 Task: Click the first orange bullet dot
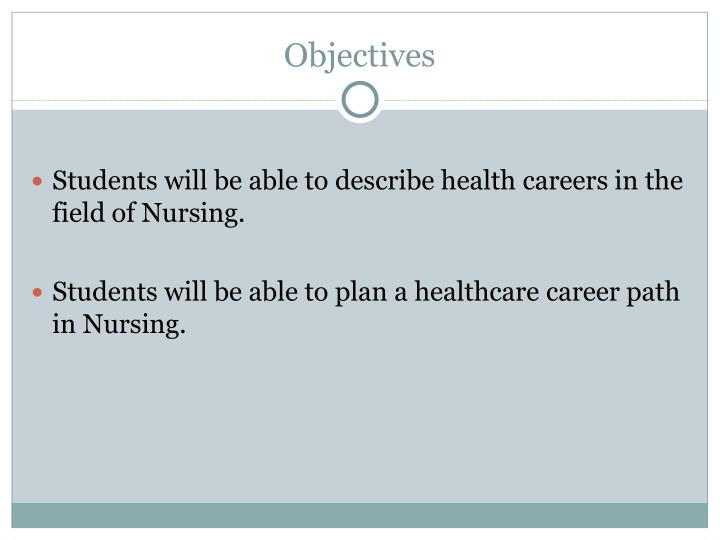coord(38,181)
